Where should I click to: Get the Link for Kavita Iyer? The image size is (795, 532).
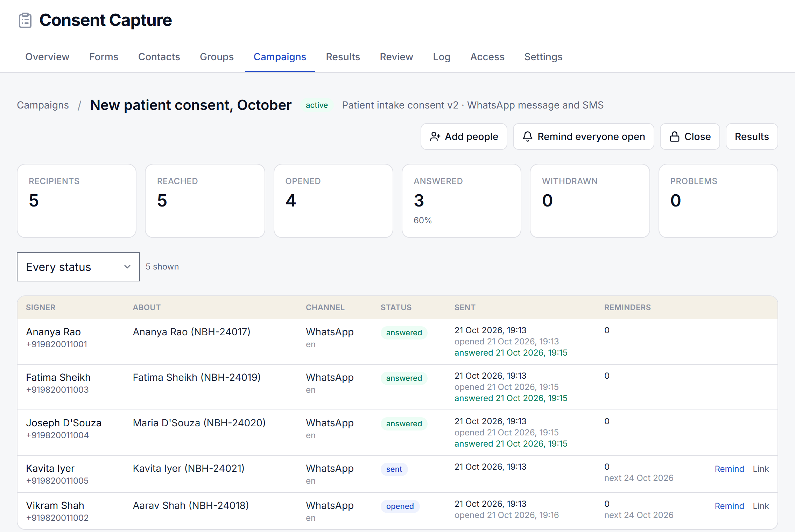761,469
